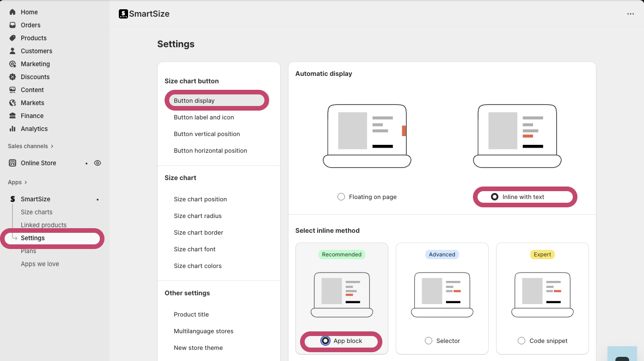The width and height of the screenshot is (644, 361).
Task: Click the Products tag icon
Action: [12, 38]
